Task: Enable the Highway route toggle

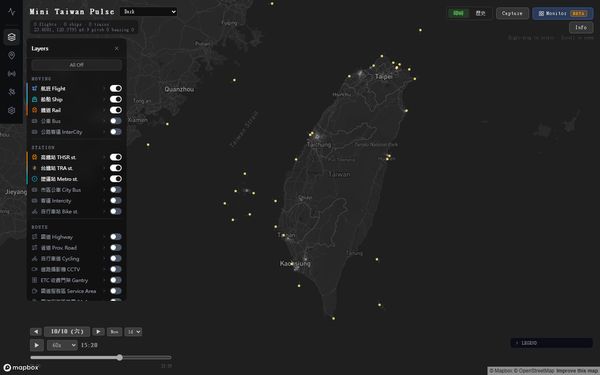Action: tap(116, 236)
